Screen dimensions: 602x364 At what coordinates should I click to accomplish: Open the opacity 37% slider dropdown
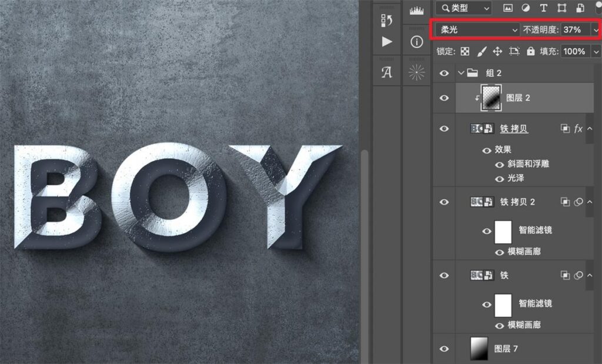point(596,29)
